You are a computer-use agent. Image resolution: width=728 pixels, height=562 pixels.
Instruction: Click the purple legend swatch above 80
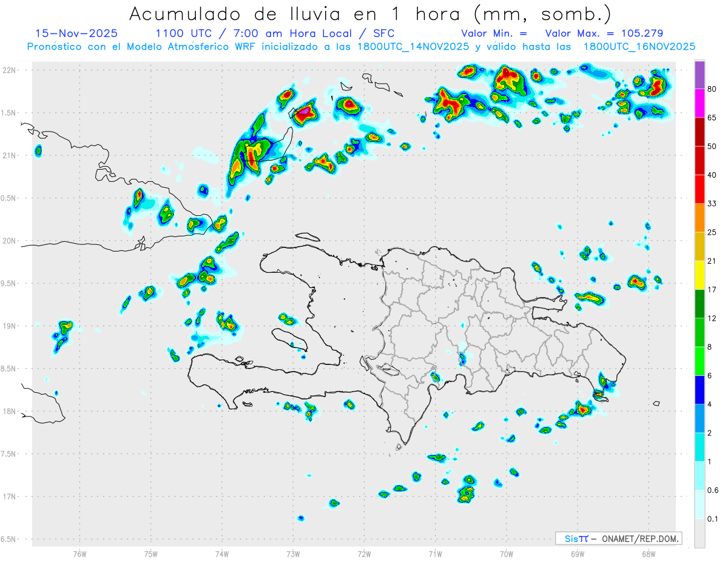[699, 75]
